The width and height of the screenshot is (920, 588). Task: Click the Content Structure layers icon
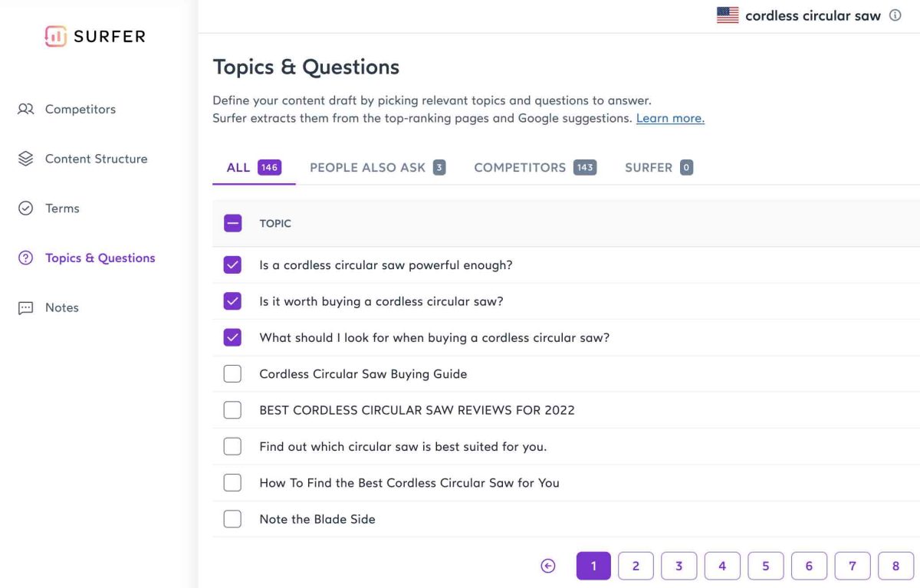pyautogui.click(x=26, y=159)
